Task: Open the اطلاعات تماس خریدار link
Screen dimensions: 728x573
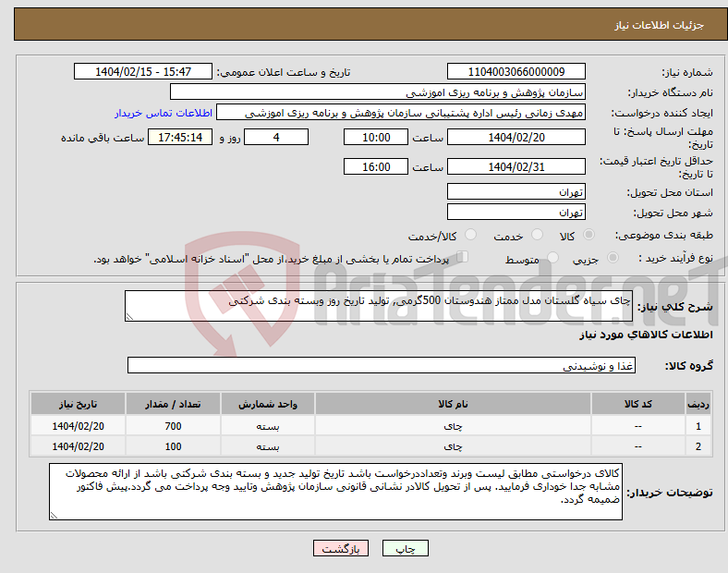Action: tap(164, 113)
